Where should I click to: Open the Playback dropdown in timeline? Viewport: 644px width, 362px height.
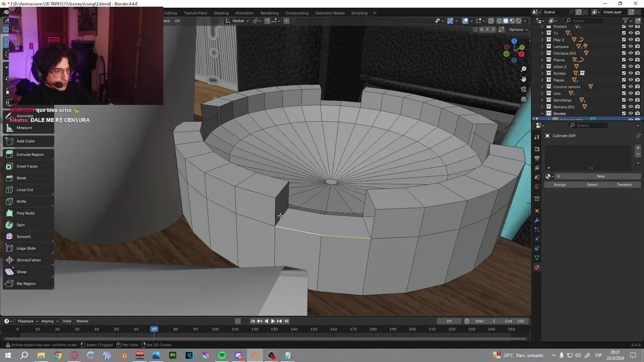point(27,321)
